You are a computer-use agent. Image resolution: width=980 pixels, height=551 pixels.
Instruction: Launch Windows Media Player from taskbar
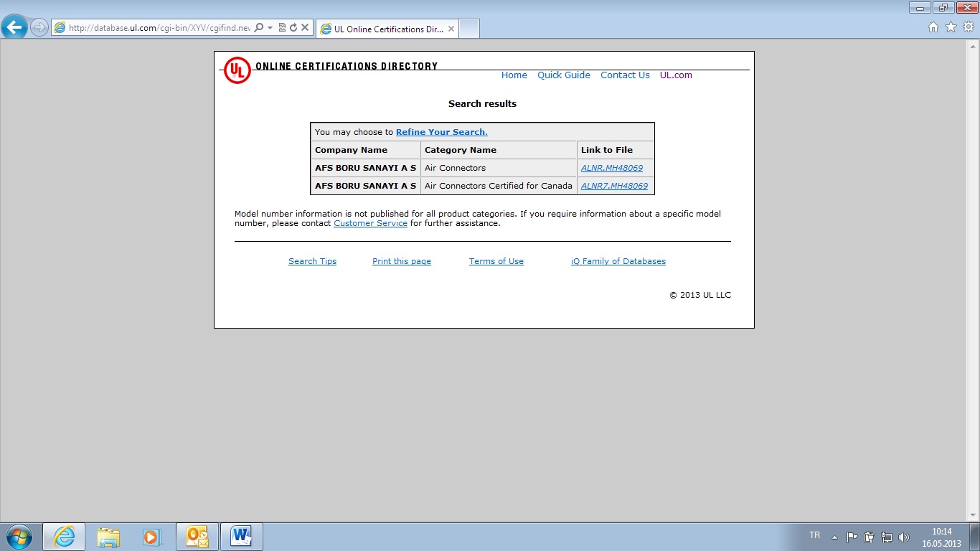[x=152, y=537]
